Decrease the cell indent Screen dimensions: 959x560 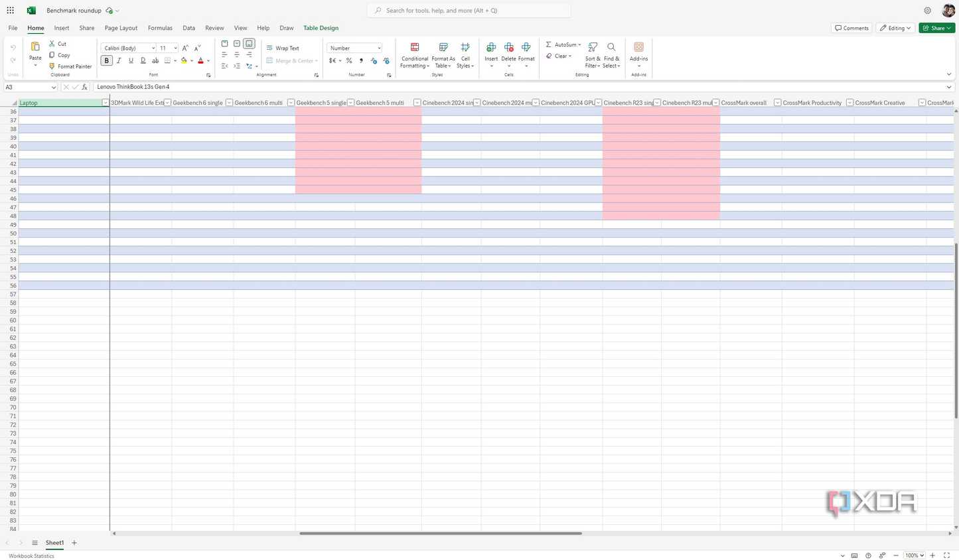click(x=224, y=66)
